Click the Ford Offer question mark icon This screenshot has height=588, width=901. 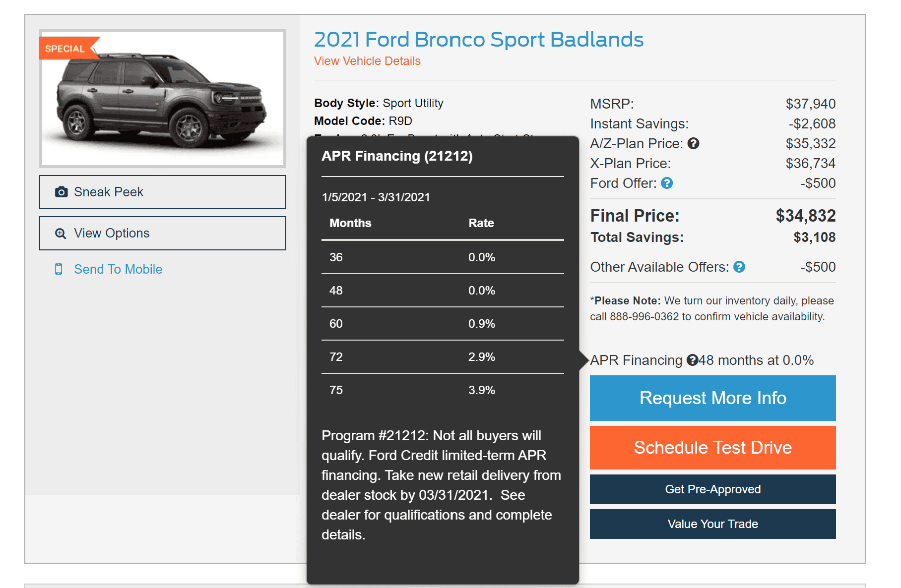click(667, 183)
